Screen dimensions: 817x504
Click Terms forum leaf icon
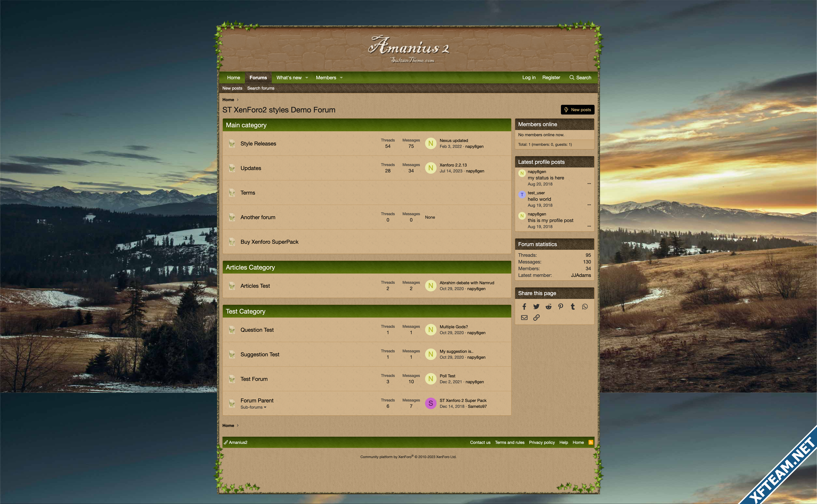pyautogui.click(x=232, y=193)
